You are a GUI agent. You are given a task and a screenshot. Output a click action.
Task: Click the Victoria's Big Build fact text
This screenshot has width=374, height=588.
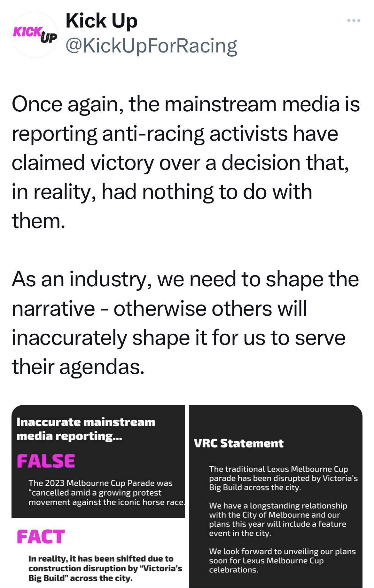tap(105, 568)
